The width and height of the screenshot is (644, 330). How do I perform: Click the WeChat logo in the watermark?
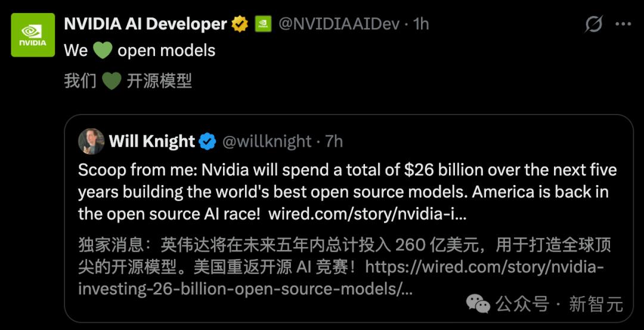coord(478,304)
